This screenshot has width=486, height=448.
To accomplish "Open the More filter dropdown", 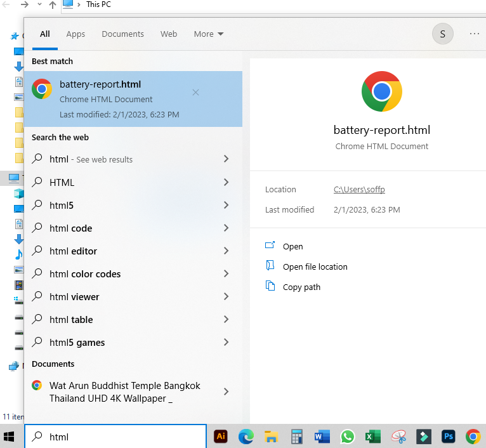I will pos(209,34).
